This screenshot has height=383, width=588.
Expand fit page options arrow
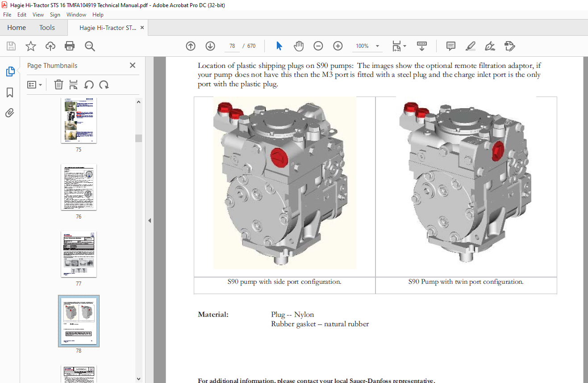pos(405,46)
